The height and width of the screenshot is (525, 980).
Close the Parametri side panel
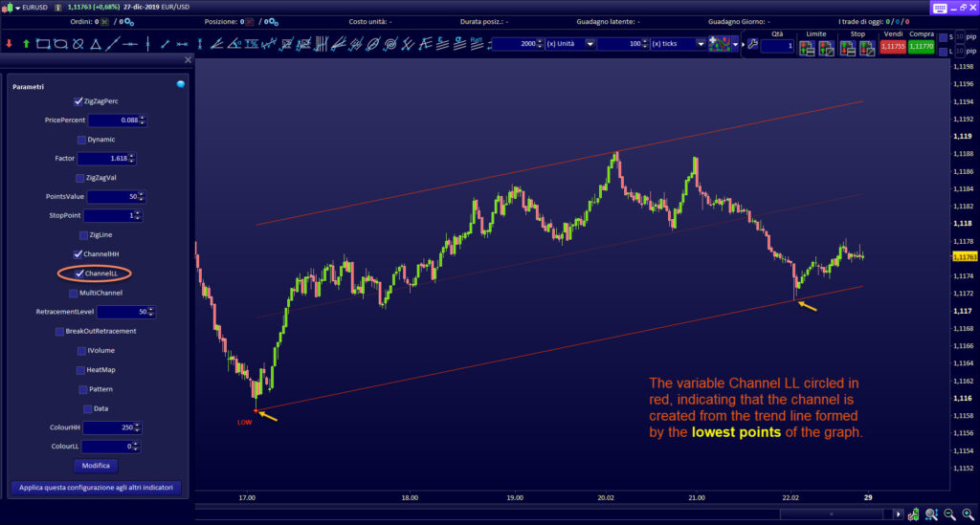coord(188,59)
